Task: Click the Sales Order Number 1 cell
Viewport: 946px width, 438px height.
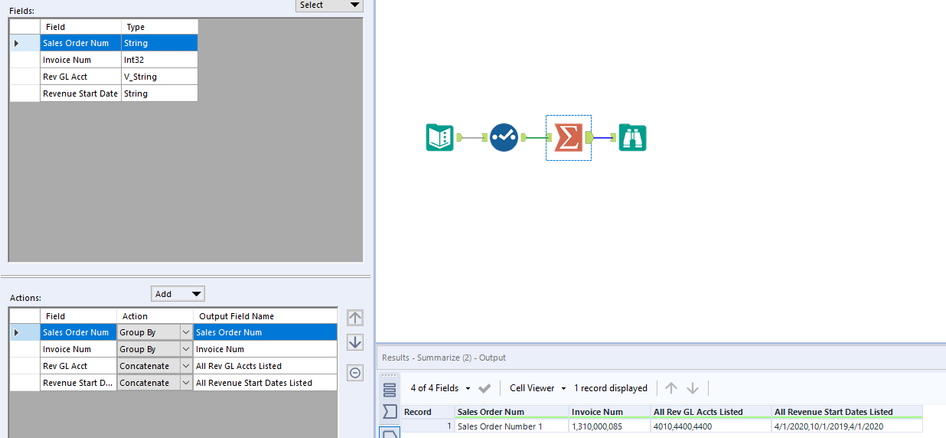Action: pyautogui.click(x=512, y=427)
